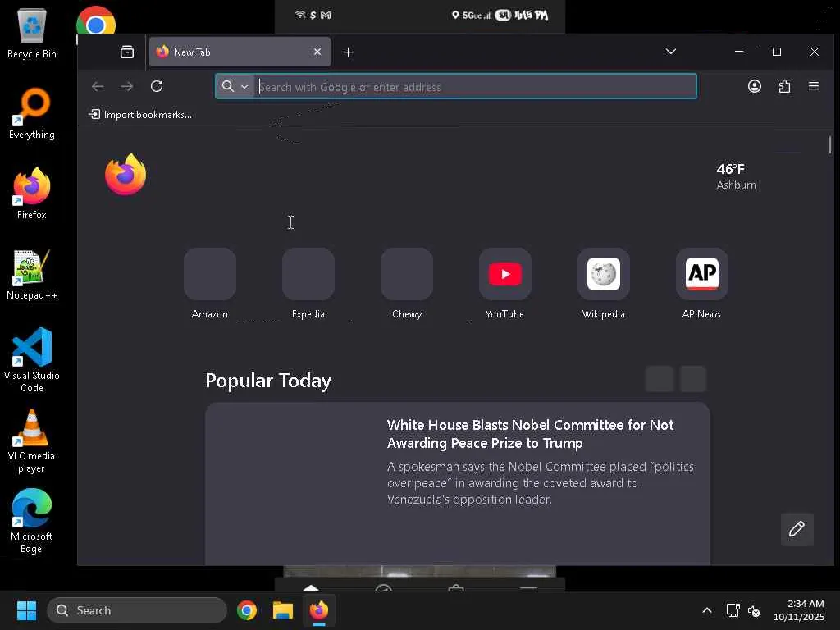840x630 pixels.
Task: Open search engine selector dropdown
Action: click(x=235, y=86)
